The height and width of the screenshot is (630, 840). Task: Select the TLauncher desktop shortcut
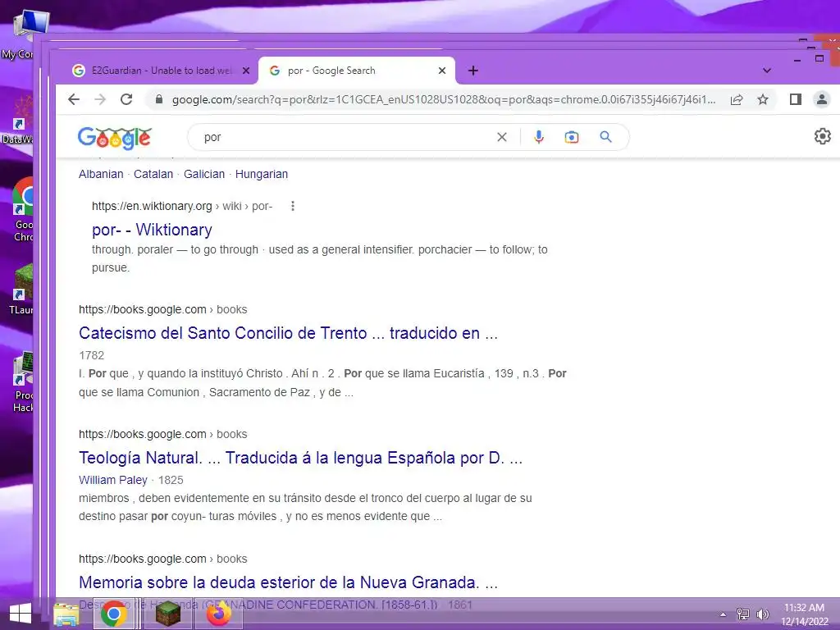pyautogui.click(x=21, y=290)
